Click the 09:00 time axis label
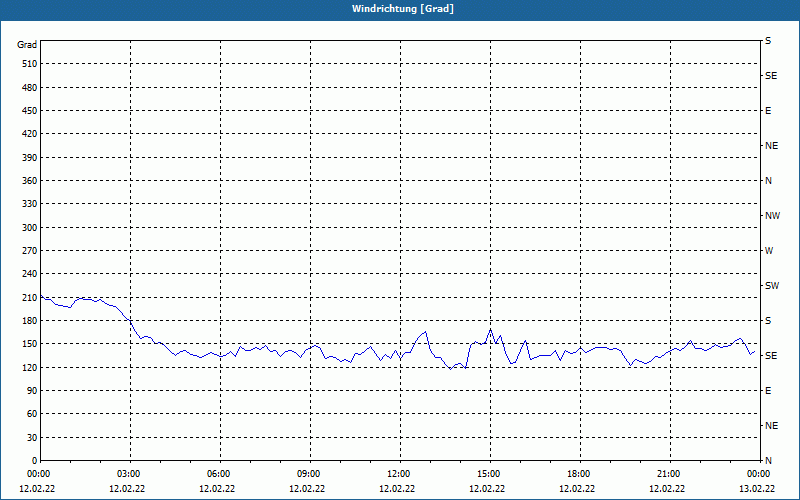800x500 pixels. coord(307,474)
